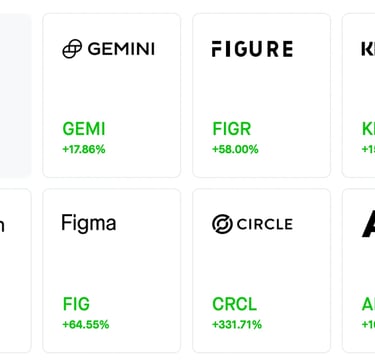Select the +58.00% gain value
The image size is (375, 361).
click(235, 149)
